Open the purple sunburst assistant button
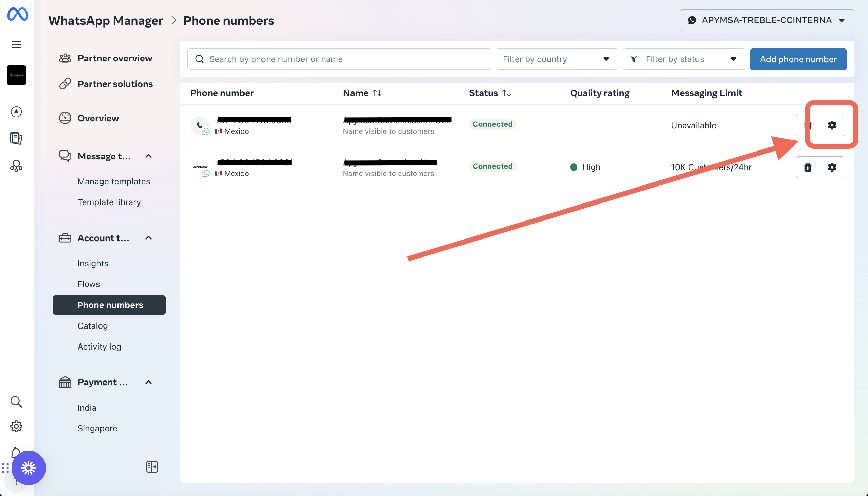The width and height of the screenshot is (868, 496). pos(29,468)
